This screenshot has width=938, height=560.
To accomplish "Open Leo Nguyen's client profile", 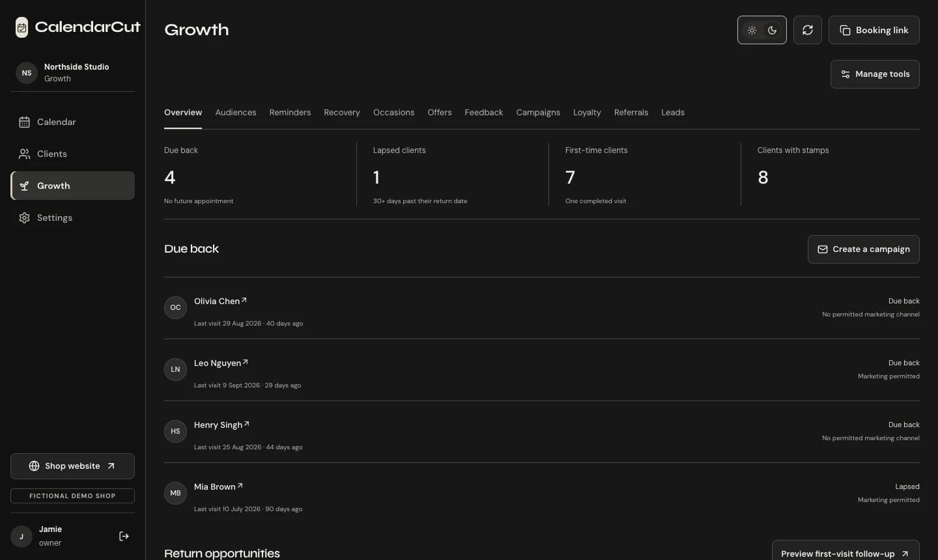I will click(x=221, y=363).
